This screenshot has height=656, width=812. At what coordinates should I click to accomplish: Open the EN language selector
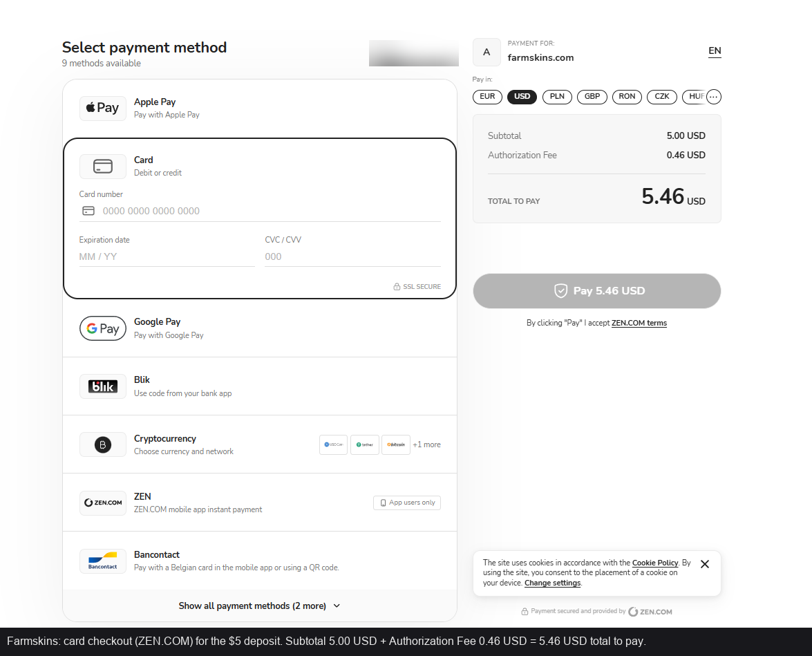click(x=715, y=50)
